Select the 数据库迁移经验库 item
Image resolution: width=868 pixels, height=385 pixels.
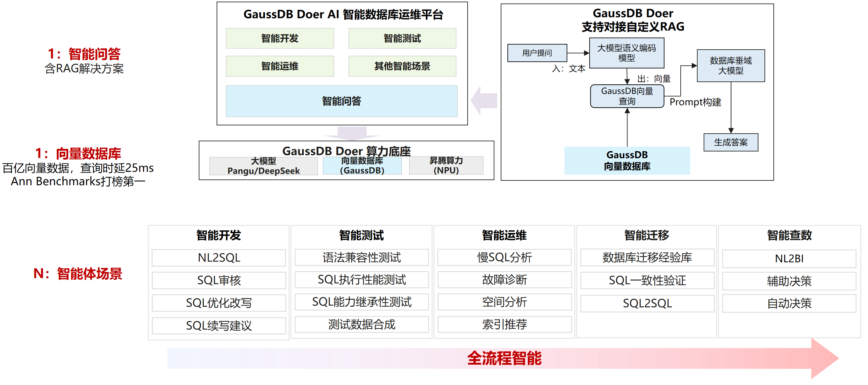[647, 257]
